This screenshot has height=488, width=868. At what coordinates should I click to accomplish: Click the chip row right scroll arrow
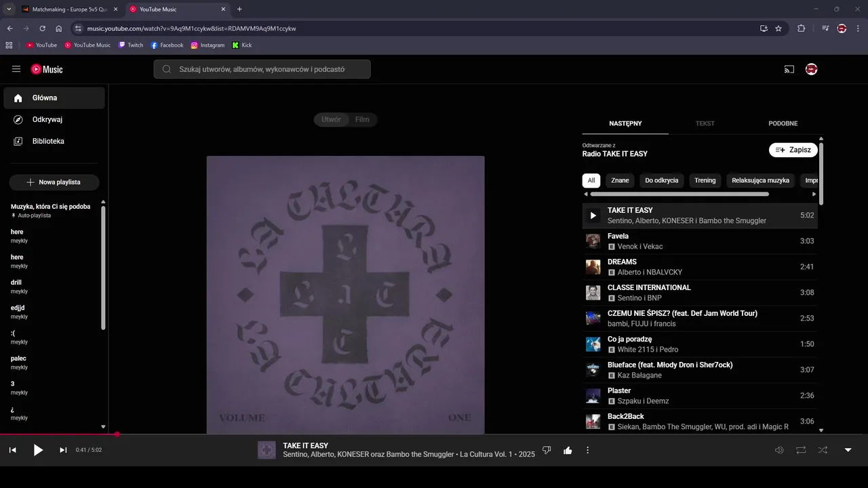click(814, 194)
